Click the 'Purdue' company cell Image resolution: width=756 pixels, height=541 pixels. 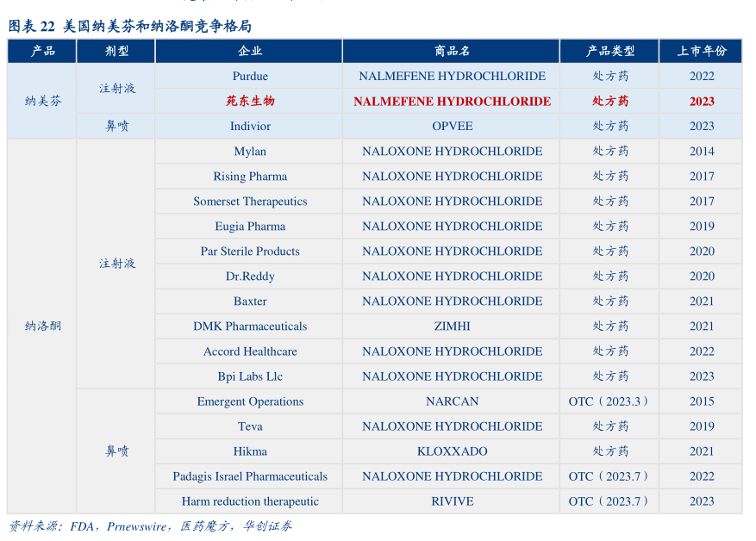[250, 76]
